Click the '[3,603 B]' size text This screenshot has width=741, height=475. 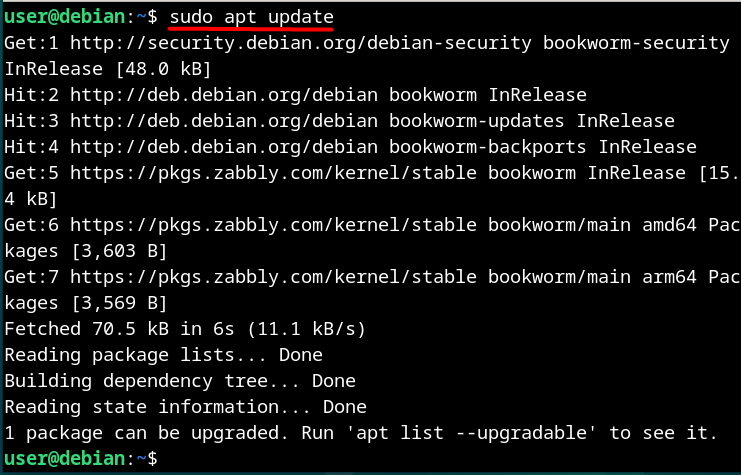119,251
